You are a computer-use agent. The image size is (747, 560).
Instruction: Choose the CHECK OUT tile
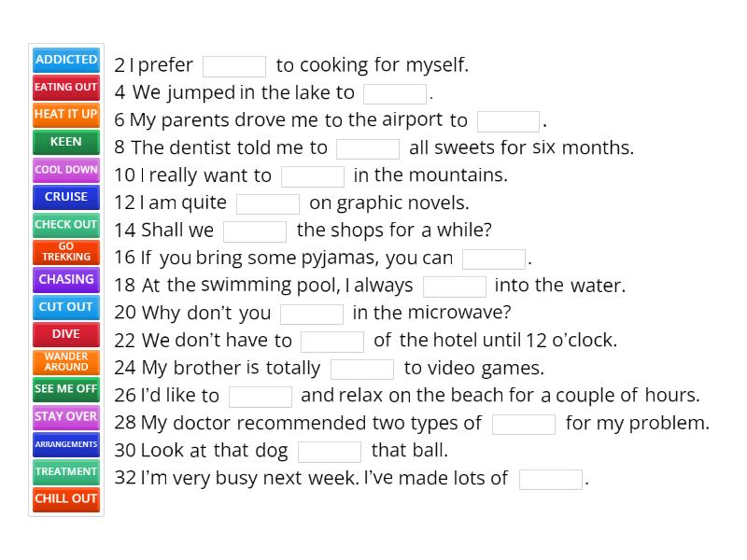tap(65, 224)
